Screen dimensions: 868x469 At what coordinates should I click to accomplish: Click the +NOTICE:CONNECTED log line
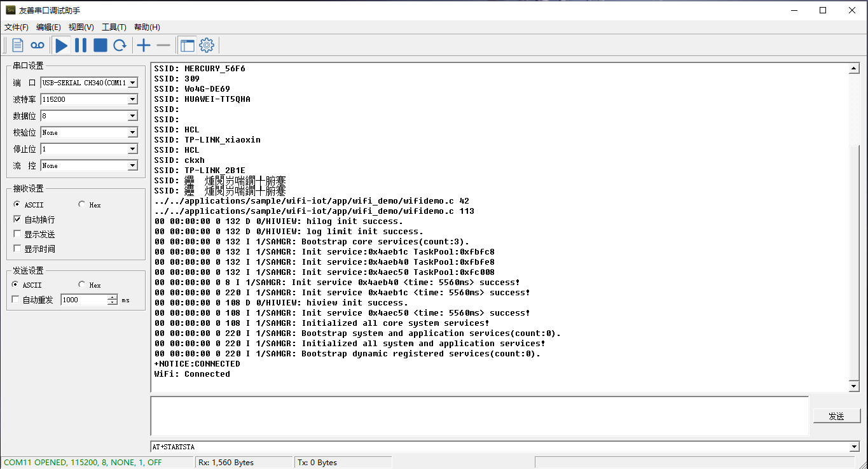tap(197, 364)
